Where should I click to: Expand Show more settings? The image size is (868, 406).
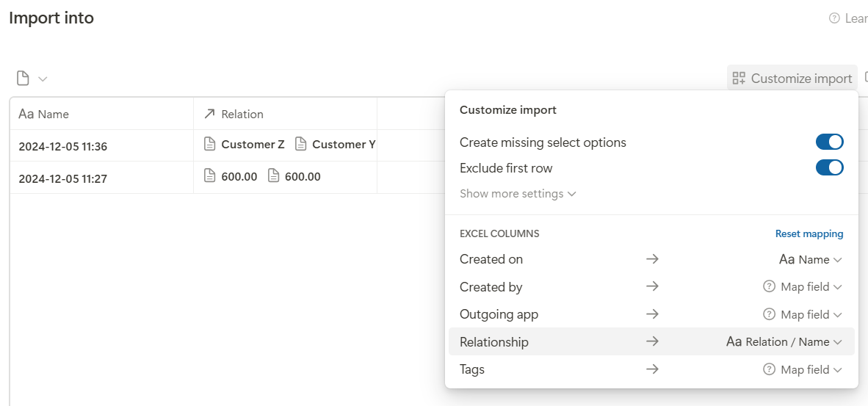click(x=518, y=194)
